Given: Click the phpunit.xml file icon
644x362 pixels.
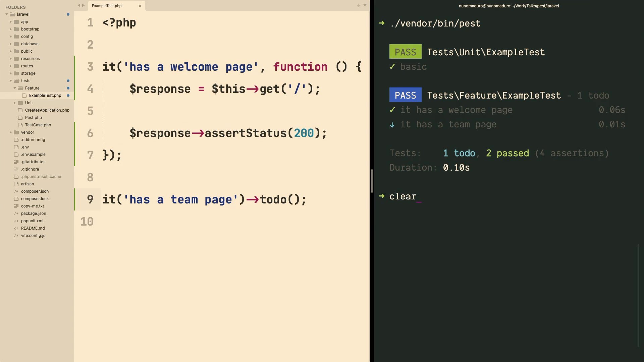Looking at the screenshot, I should (16, 221).
